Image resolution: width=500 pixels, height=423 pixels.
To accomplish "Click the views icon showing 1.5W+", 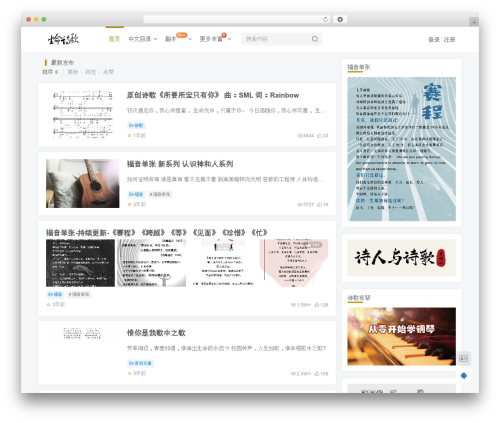I will pyautogui.click(x=293, y=305).
